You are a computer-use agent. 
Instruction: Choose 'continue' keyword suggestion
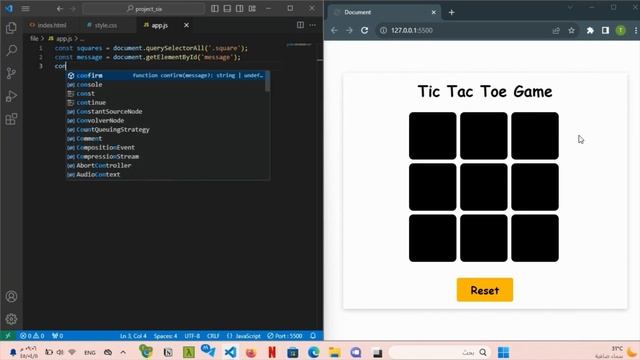tap(167, 102)
